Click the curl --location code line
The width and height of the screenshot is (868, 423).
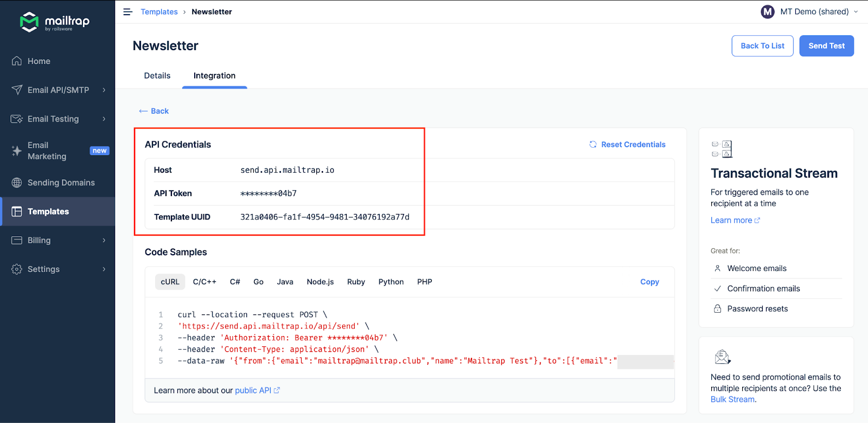pos(252,314)
